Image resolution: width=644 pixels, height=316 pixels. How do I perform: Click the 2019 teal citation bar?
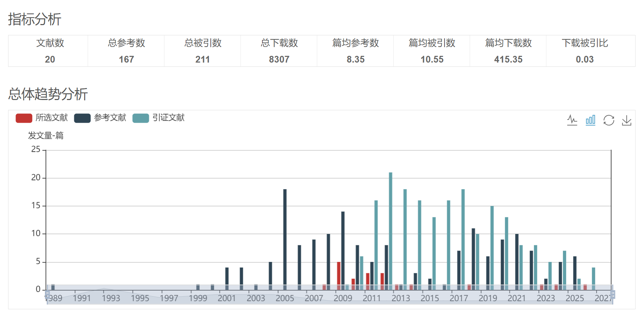[x=492, y=248]
